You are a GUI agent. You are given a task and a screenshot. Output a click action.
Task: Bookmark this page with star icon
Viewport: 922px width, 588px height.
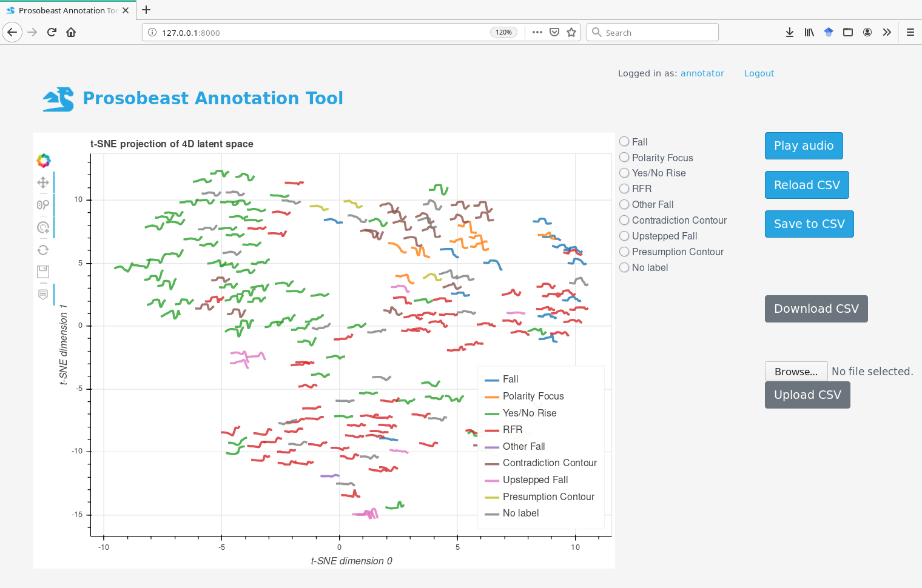(x=571, y=32)
